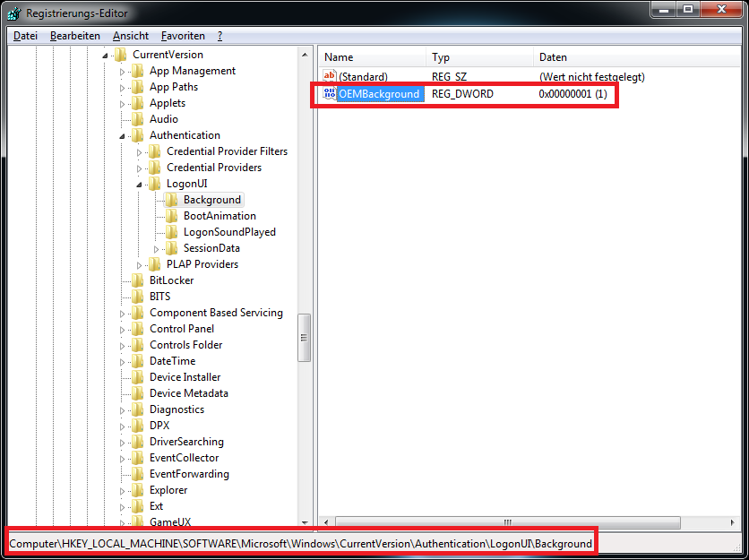Click the SessionData folder icon
749x560 pixels.
171,248
